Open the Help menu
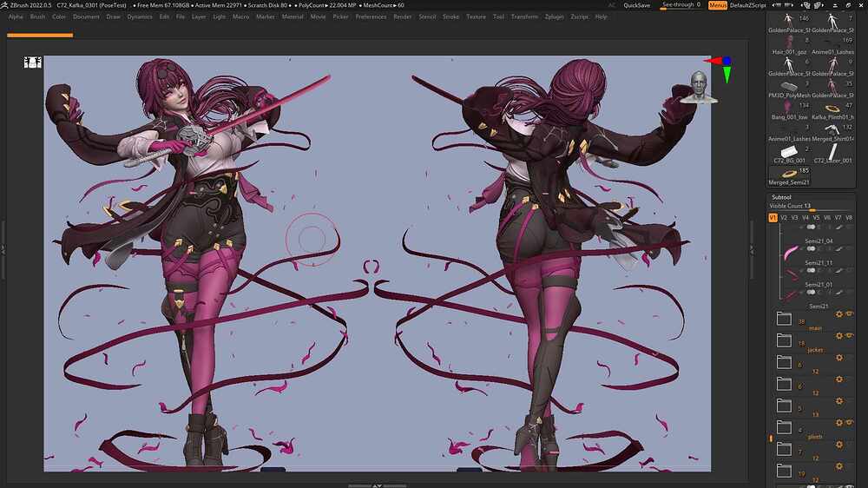The image size is (868, 488). (602, 16)
